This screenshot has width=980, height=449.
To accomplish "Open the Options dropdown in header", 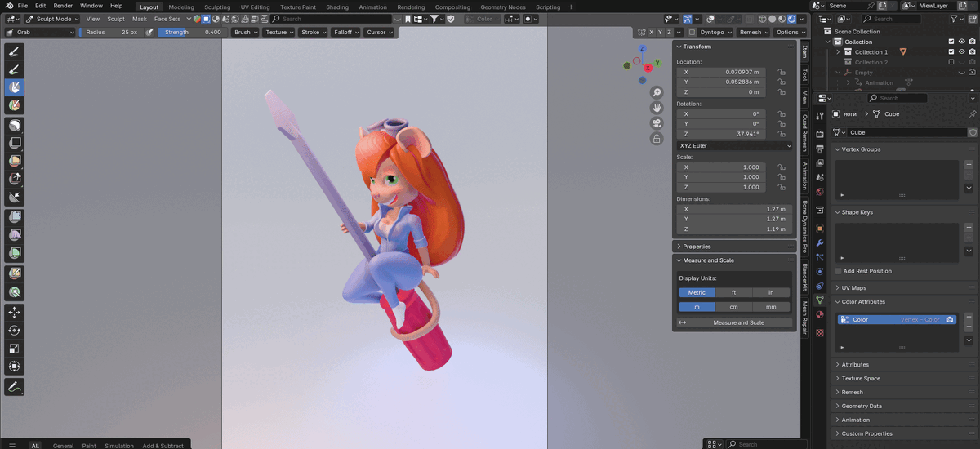I will click(x=790, y=32).
